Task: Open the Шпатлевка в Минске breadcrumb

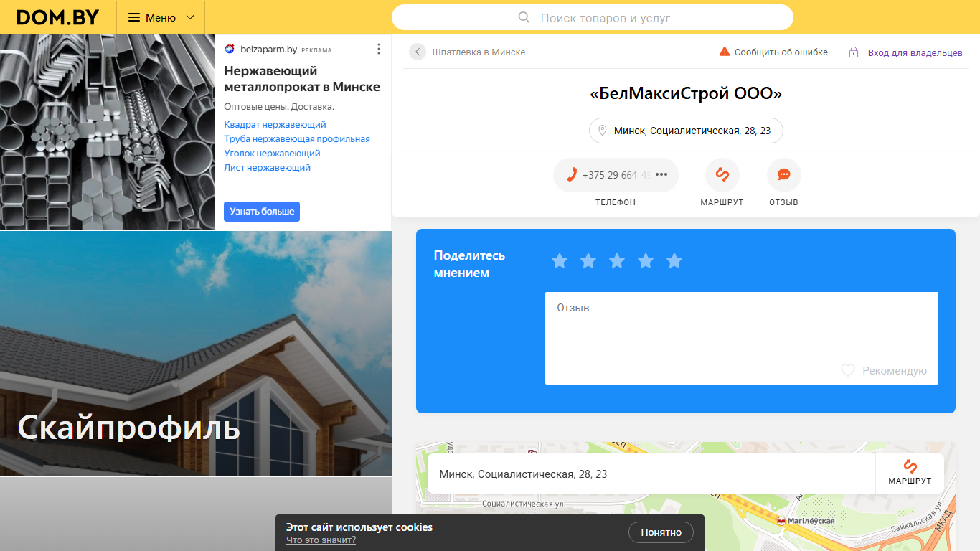Action: pyautogui.click(x=479, y=52)
